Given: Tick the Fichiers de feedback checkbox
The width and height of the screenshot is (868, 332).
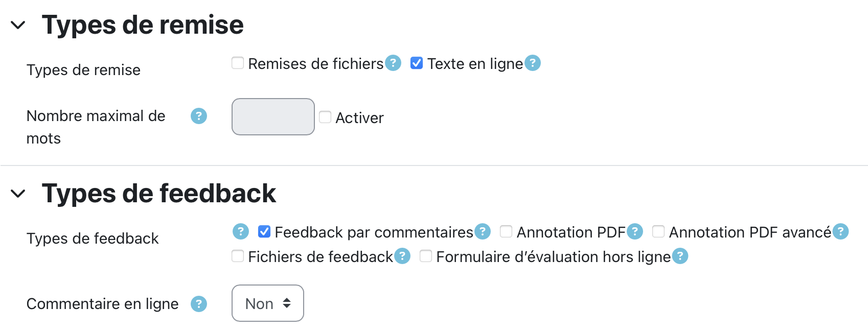Looking at the screenshot, I should click(238, 256).
